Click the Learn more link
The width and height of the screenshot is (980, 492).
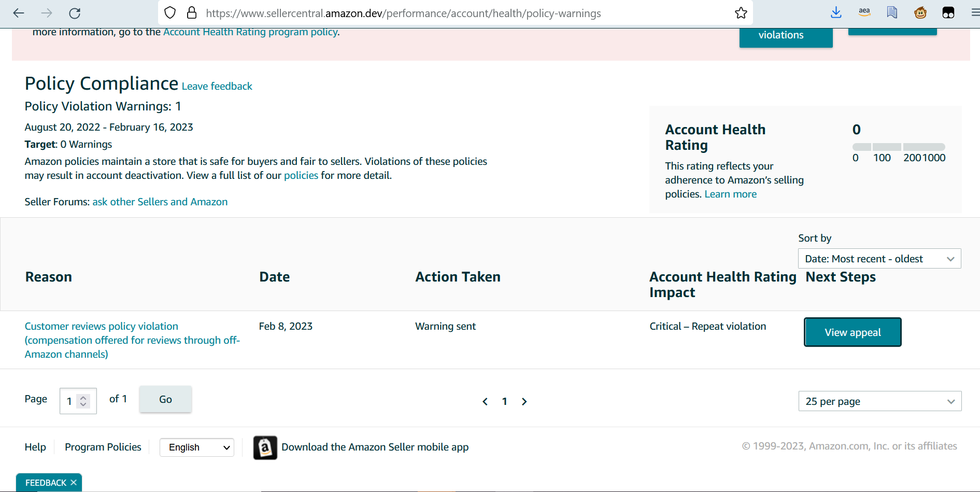coord(730,194)
